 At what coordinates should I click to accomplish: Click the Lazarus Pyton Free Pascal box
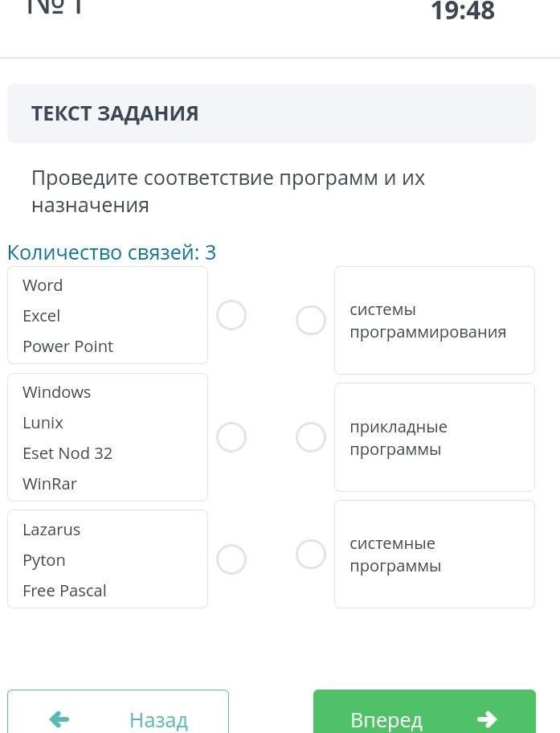(108, 559)
